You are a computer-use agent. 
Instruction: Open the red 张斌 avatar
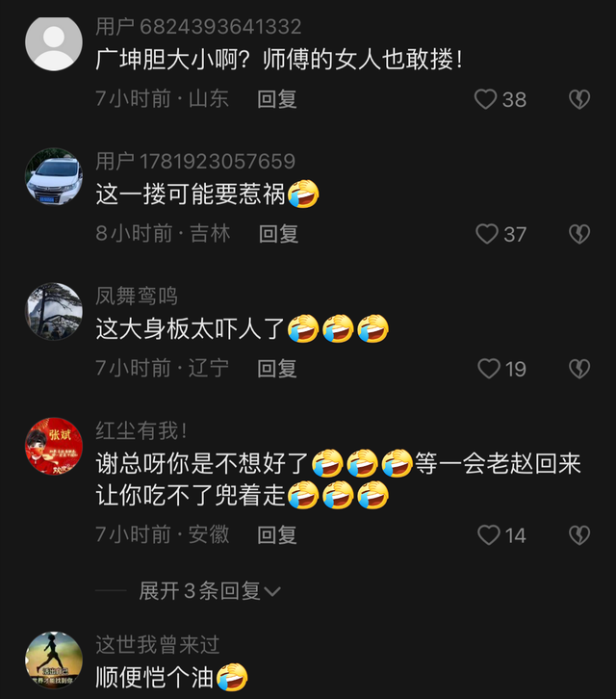click(x=54, y=446)
